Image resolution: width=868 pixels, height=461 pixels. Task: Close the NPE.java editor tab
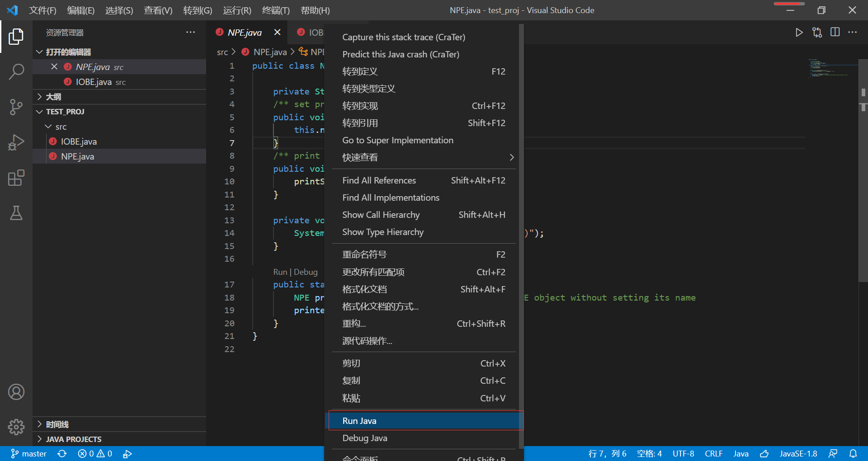click(277, 33)
